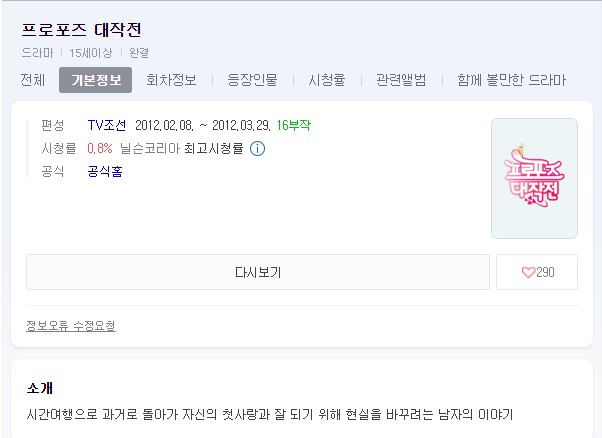Click the 프로포즈 대작전 title heading

(81, 30)
